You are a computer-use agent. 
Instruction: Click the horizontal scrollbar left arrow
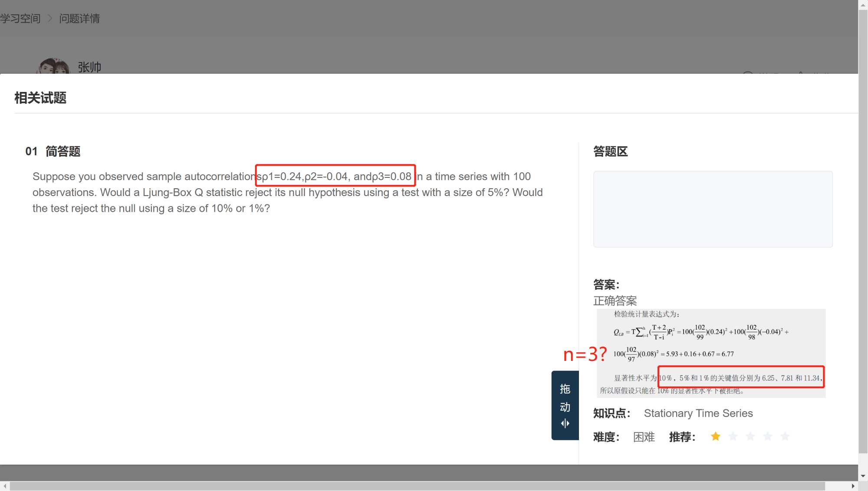(4, 486)
